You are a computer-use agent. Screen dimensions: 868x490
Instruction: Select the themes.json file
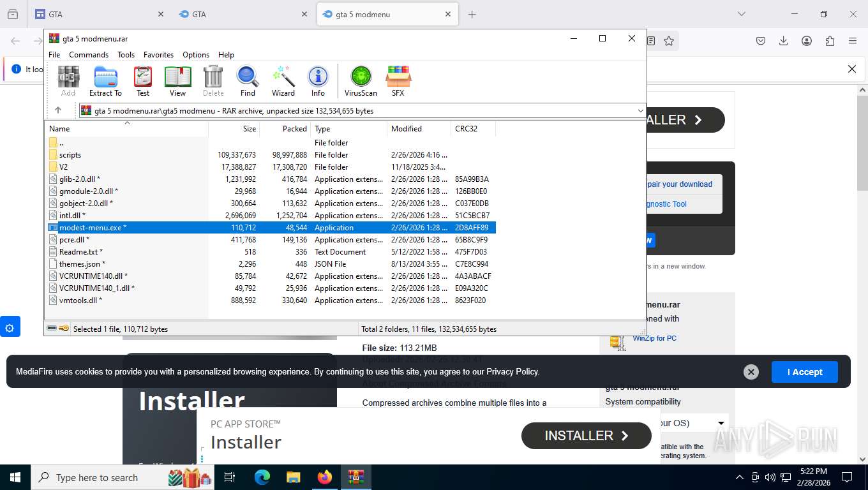271,264
